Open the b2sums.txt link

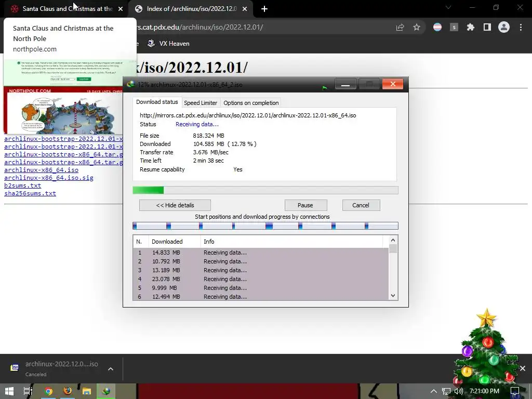tap(22, 185)
